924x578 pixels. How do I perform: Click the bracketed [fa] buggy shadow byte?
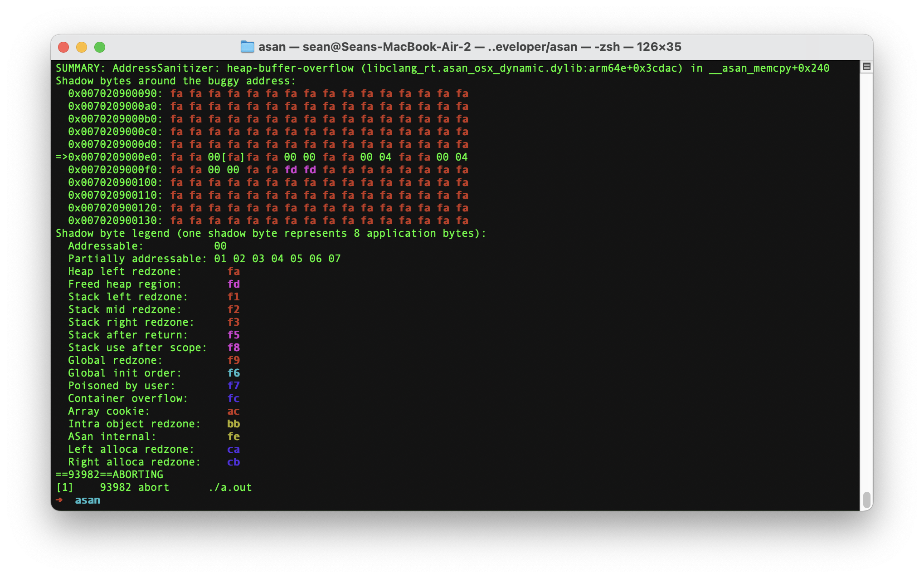pyautogui.click(x=233, y=157)
